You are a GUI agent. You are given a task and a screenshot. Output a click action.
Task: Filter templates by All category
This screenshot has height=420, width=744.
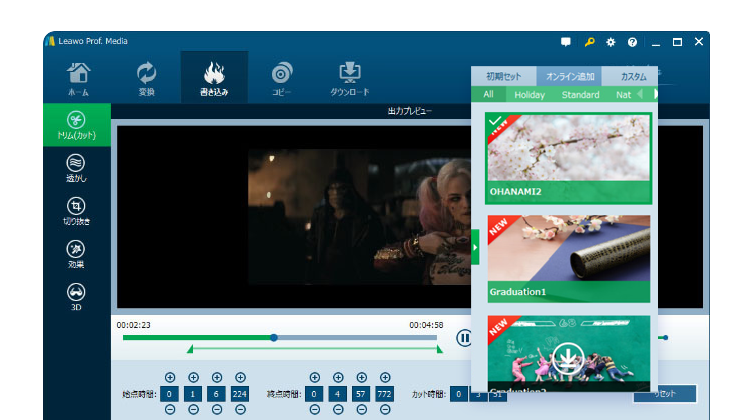click(x=488, y=94)
